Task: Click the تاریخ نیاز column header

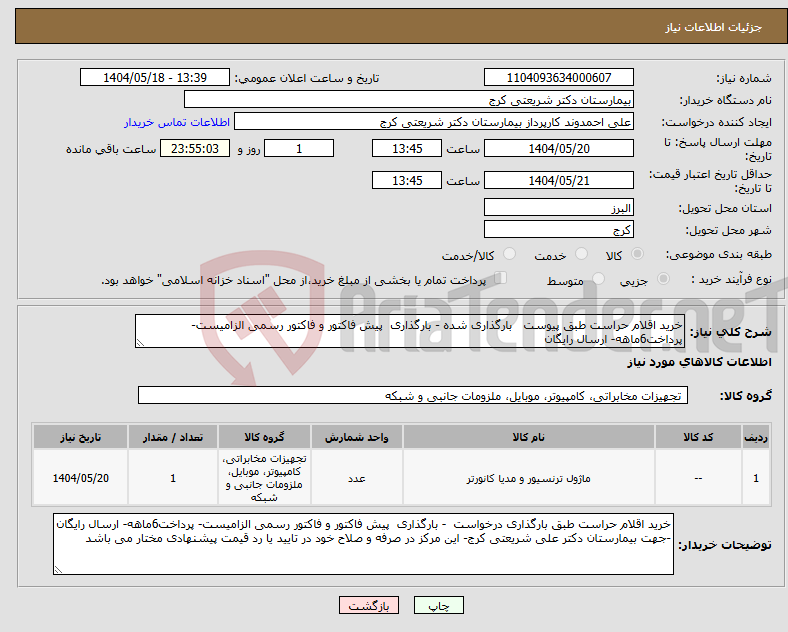Action: point(80,437)
